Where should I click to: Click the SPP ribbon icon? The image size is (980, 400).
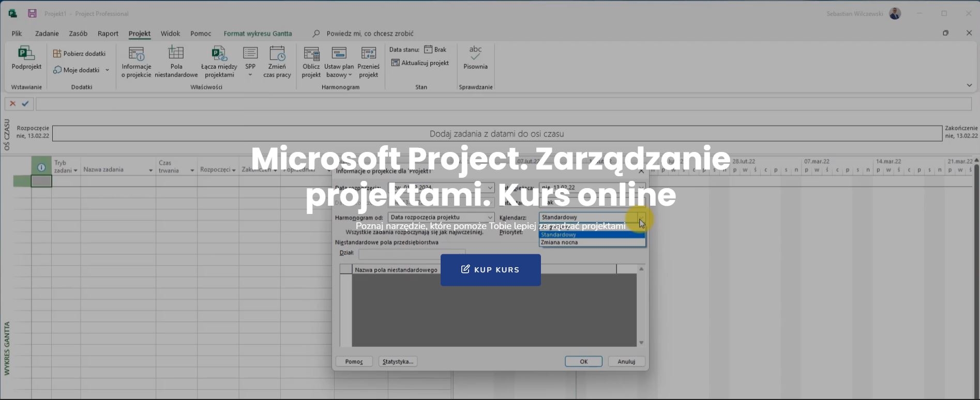[x=250, y=53]
